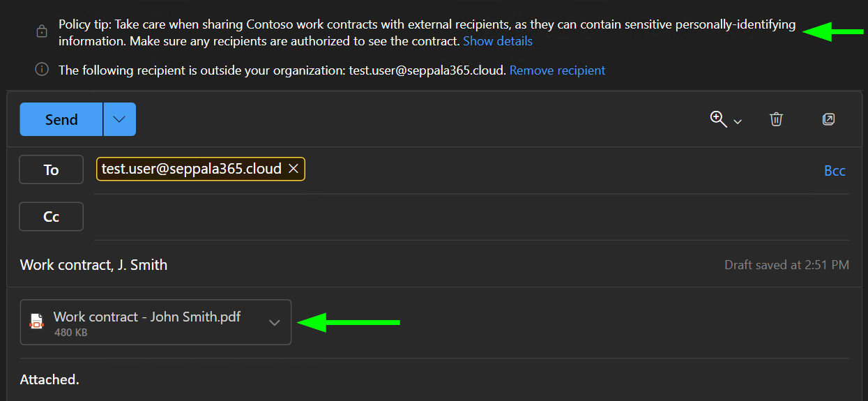Click the message body text 'Attached.'

50,379
